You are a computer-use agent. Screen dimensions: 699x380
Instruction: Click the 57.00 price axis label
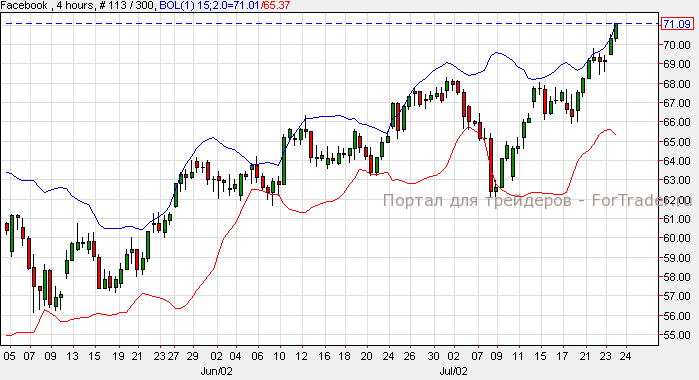click(x=676, y=296)
